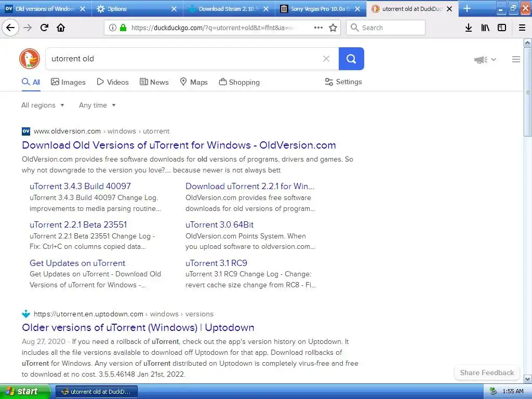Submit search with blue magnifier button
This screenshot has height=399, width=532.
tap(351, 59)
